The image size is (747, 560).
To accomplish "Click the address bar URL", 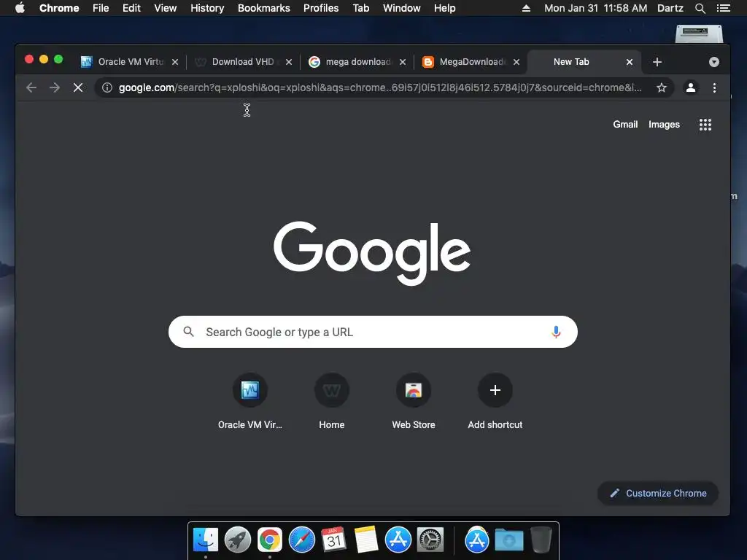I will pos(380,87).
